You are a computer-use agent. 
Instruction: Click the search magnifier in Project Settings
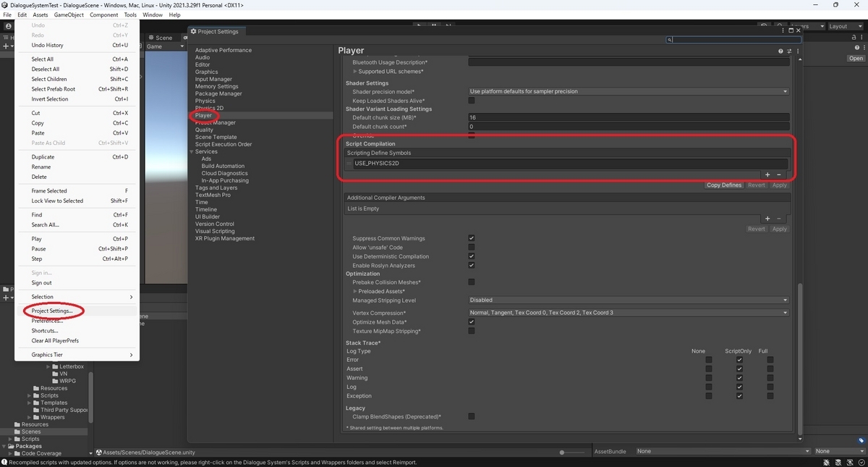pyautogui.click(x=670, y=40)
